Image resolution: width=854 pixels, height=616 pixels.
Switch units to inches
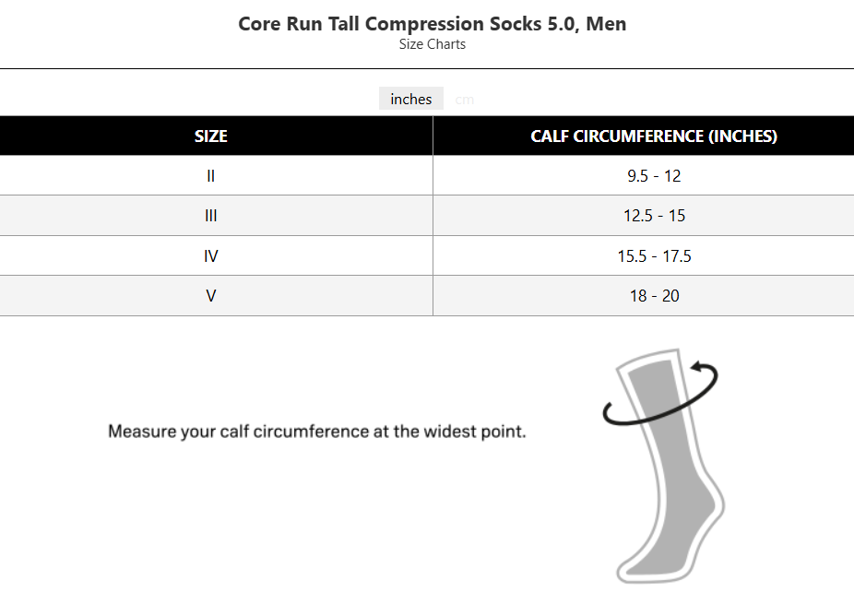point(410,99)
